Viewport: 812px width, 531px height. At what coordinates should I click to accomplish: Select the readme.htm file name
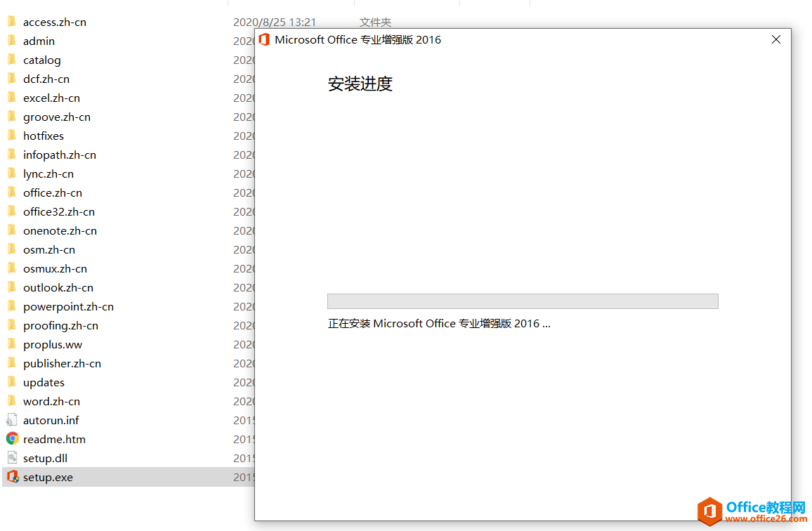(54, 439)
